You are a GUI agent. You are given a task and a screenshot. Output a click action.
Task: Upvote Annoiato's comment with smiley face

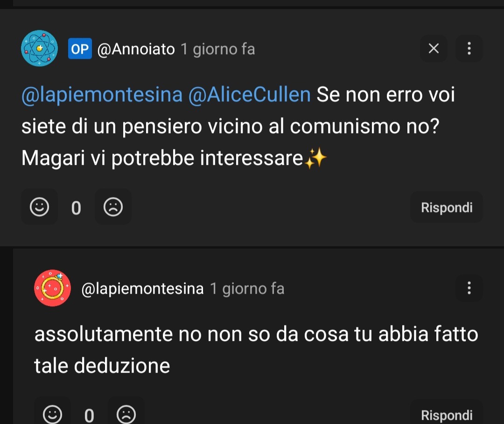(x=39, y=207)
